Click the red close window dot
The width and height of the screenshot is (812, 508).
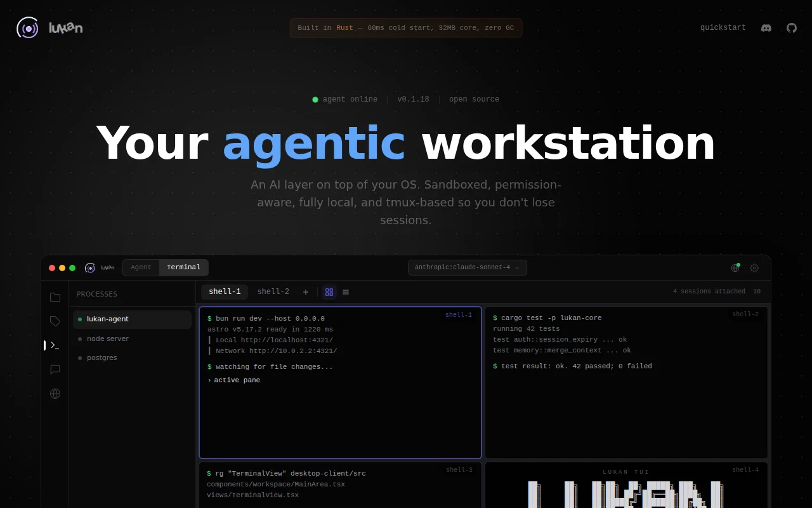(52, 268)
